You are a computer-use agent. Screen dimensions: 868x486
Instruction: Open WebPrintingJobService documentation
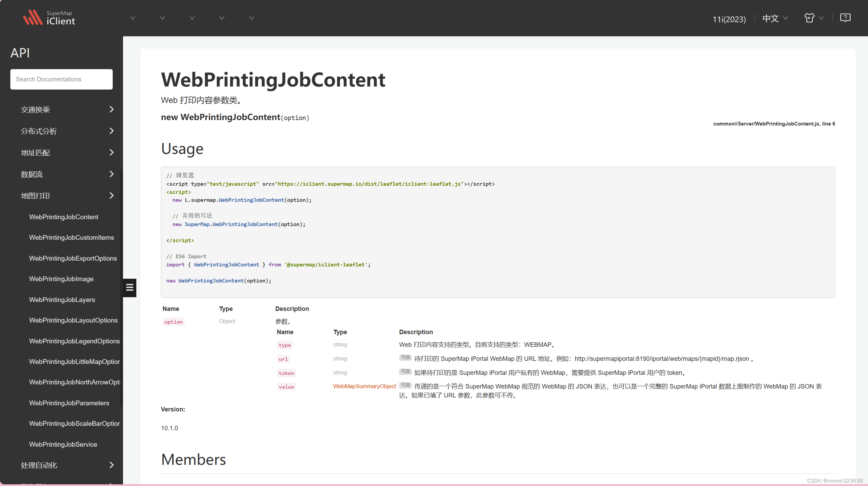pyautogui.click(x=63, y=444)
